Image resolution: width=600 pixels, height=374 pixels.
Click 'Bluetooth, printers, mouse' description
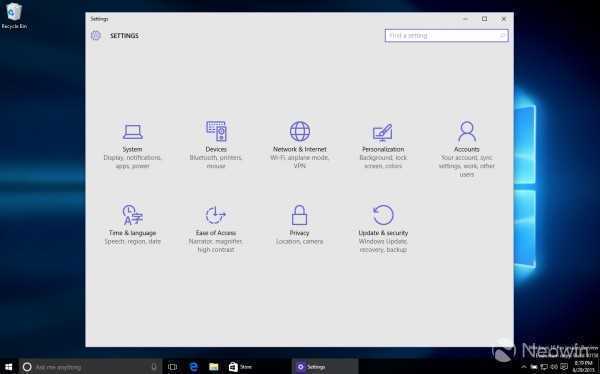click(x=216, y=162)
